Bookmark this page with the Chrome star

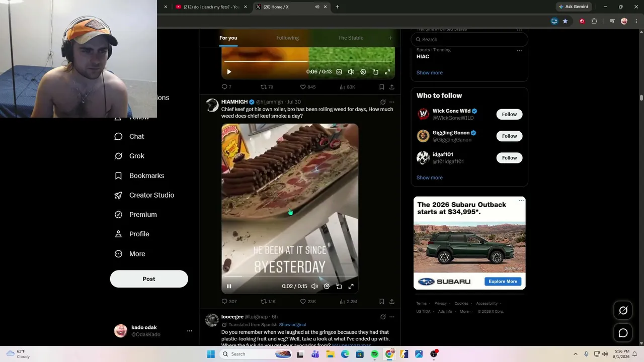[x=565, y=21]
